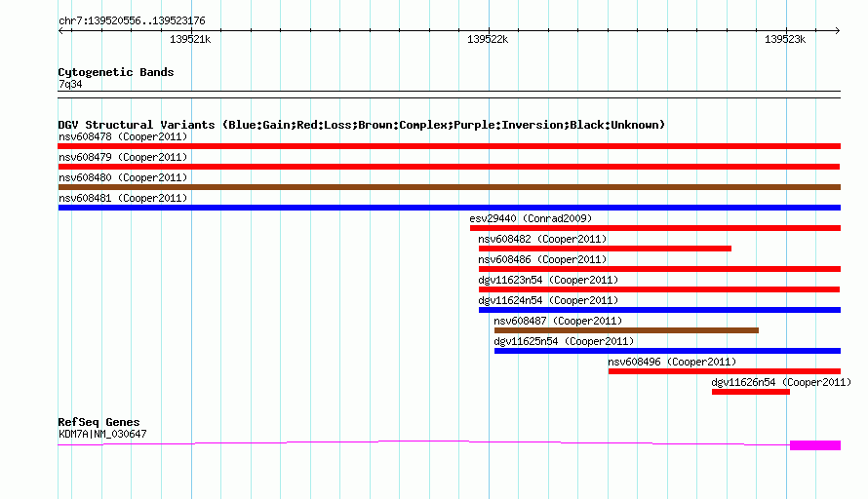Screen dimensions: 868x499
Task: Select the blue nsv608481 gain variant bar
Action: pyautogui.click(x=449, y=208)
